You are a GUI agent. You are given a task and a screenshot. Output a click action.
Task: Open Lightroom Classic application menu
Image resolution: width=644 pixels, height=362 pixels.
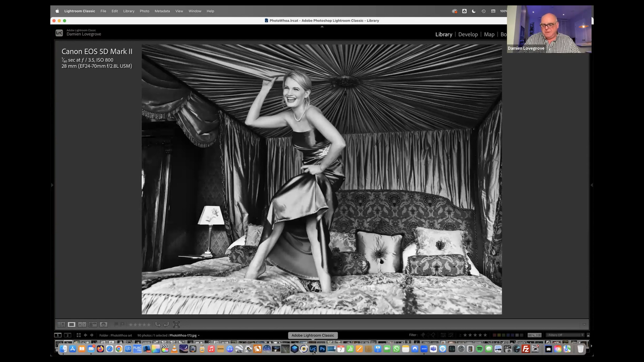pyautogui.click(x=80, y=11)
